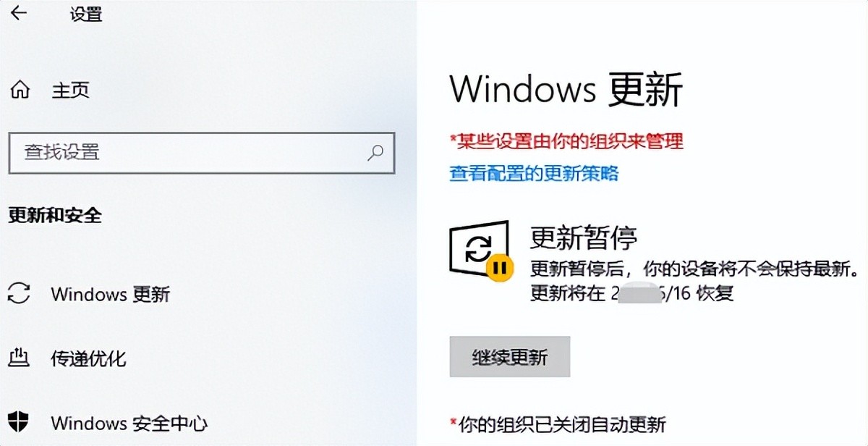Open the Windows 安全中心 text label
Image resolution: width=868 pixels, height=446 pixels.
click(129, 423)
